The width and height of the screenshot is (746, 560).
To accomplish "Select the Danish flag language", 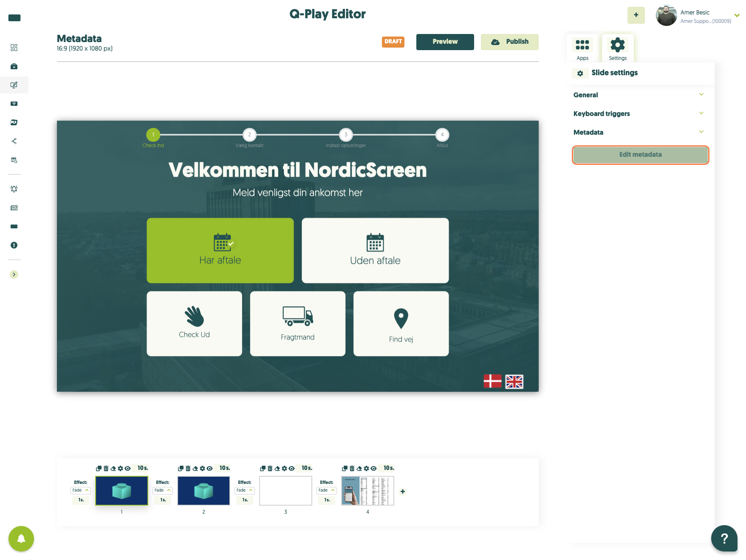I will 492,381.
